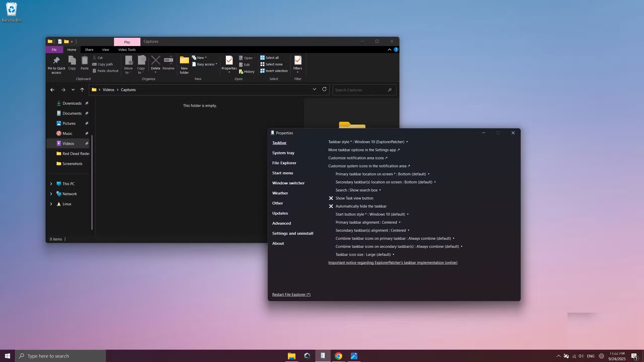Image resolution: width=644 pixels, height=362 pixels.
Task: Expand the This PC tree node
Action: (x=51, y=184)
